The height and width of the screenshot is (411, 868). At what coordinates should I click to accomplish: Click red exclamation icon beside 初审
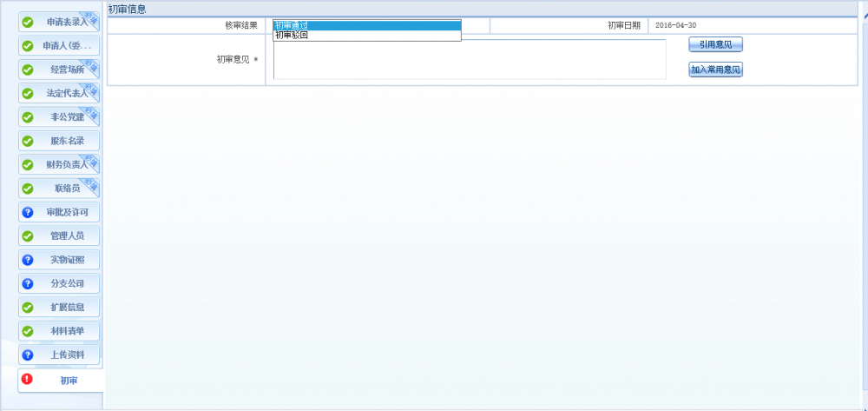point(27,379)
